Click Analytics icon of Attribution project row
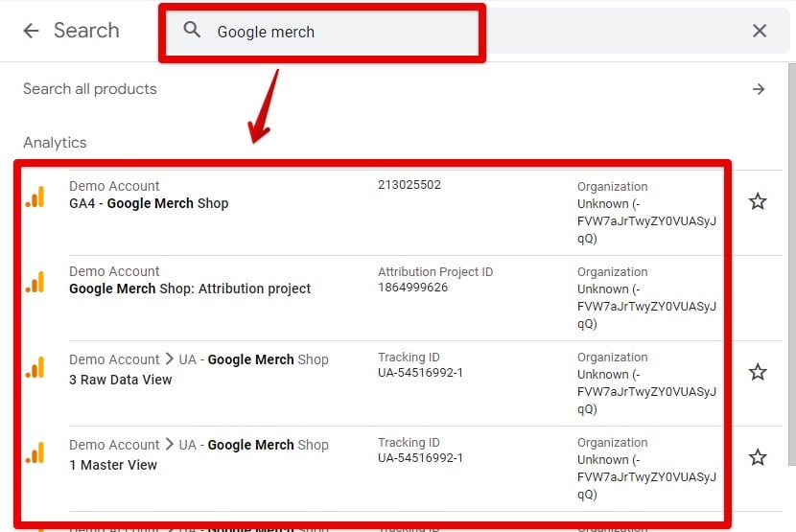 [35, 282]
